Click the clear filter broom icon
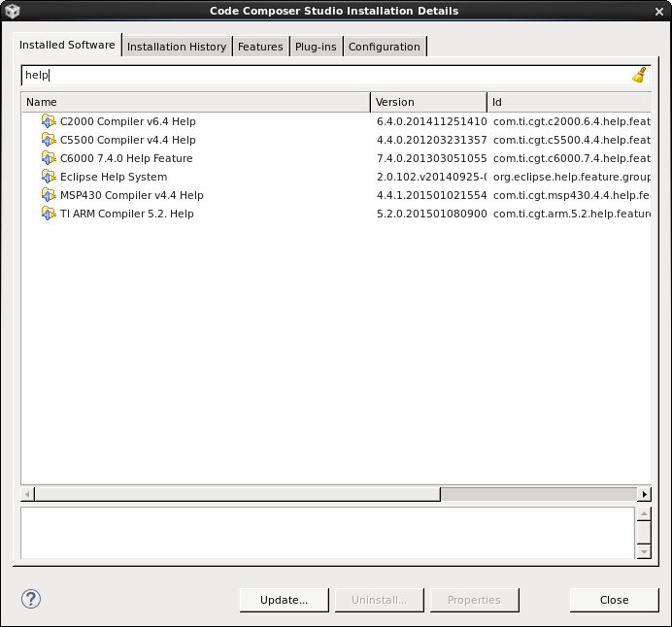672x627 pixels. tap(639, 75)
